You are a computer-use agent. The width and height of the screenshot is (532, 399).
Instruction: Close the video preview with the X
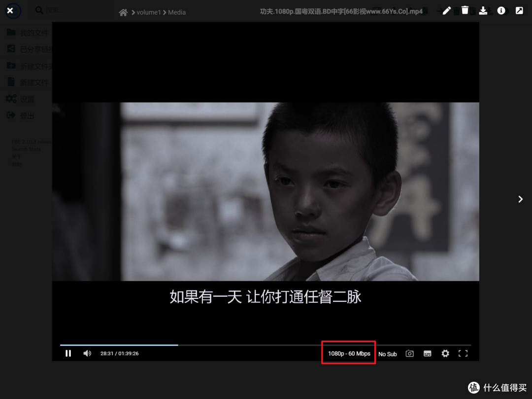pyautogui.click(x=10, y=11)
